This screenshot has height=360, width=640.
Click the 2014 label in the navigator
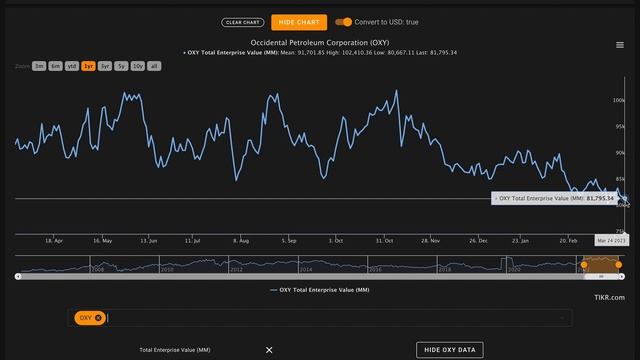tap(306, 270)
